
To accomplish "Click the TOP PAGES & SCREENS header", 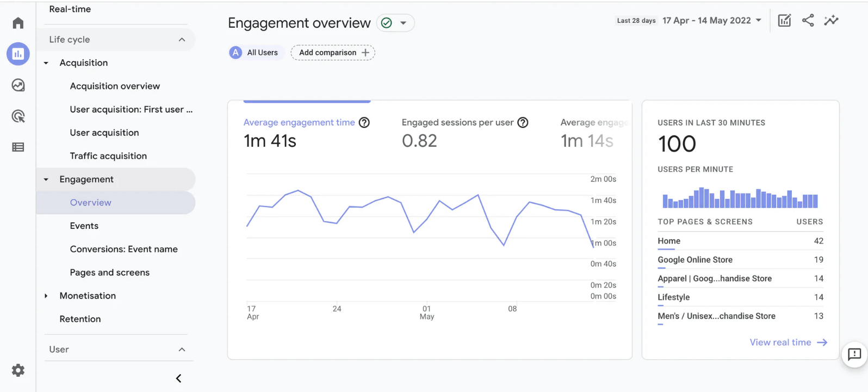I will tap(705, 222).
